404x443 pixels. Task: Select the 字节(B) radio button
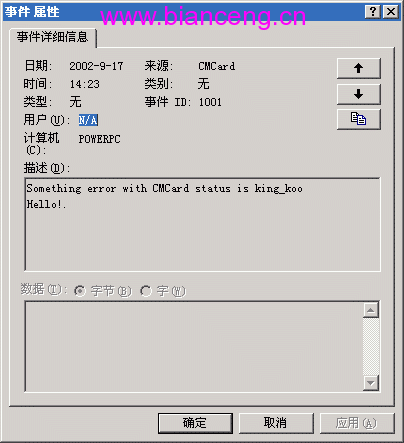[x=80, y=291]
